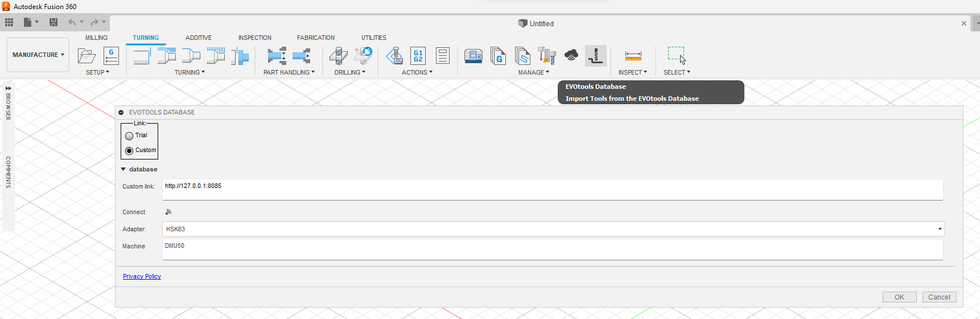Click the Custom link URL field
This screenshot has width=980, height=319.
pos(553,190)
